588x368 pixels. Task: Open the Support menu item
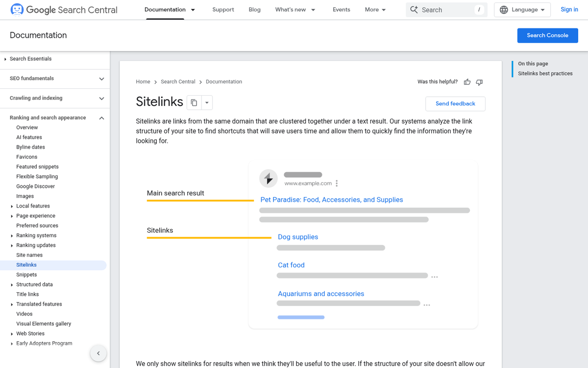click(x=223, y=9)
